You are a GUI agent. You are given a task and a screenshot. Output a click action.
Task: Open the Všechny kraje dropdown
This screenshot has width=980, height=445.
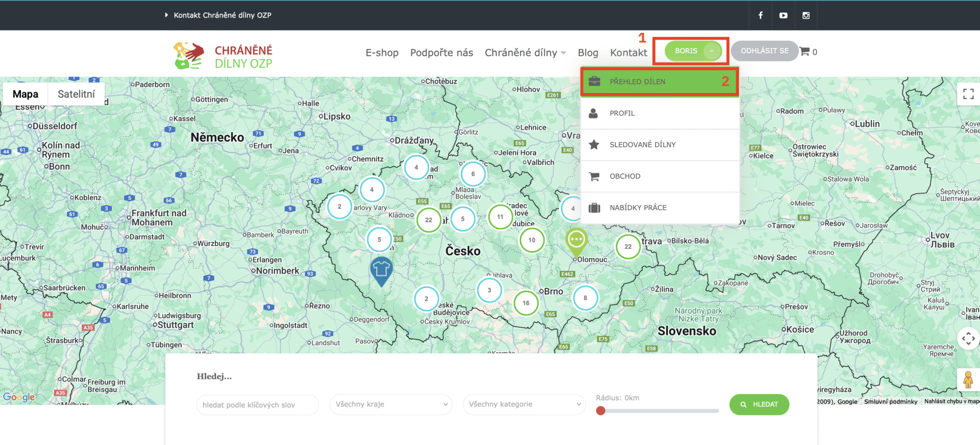391,404
